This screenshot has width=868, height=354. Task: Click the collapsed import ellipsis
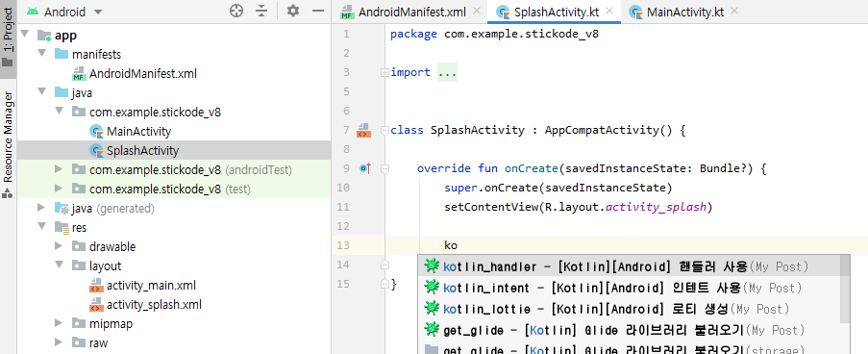[447, 72]
